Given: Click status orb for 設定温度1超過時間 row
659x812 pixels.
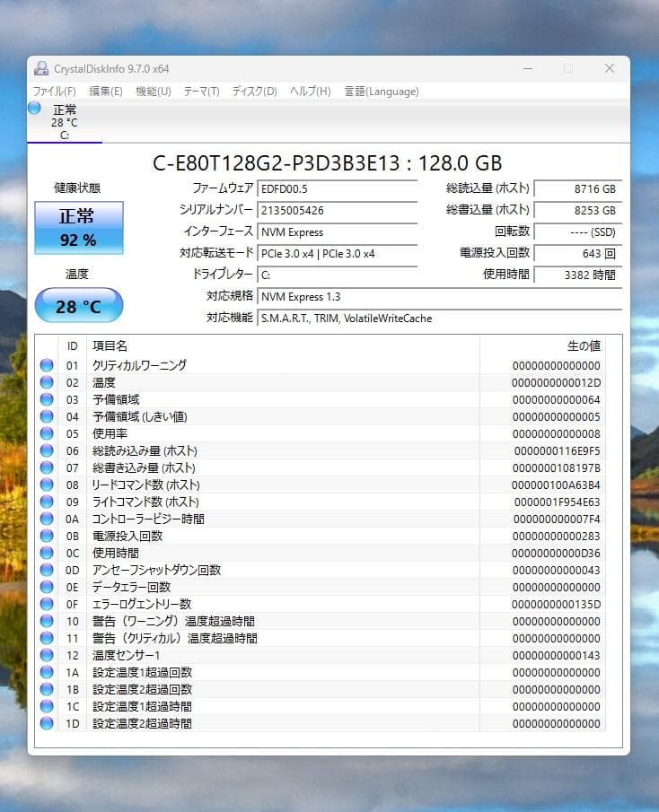Looking at the screenshot, I should 47,706.
